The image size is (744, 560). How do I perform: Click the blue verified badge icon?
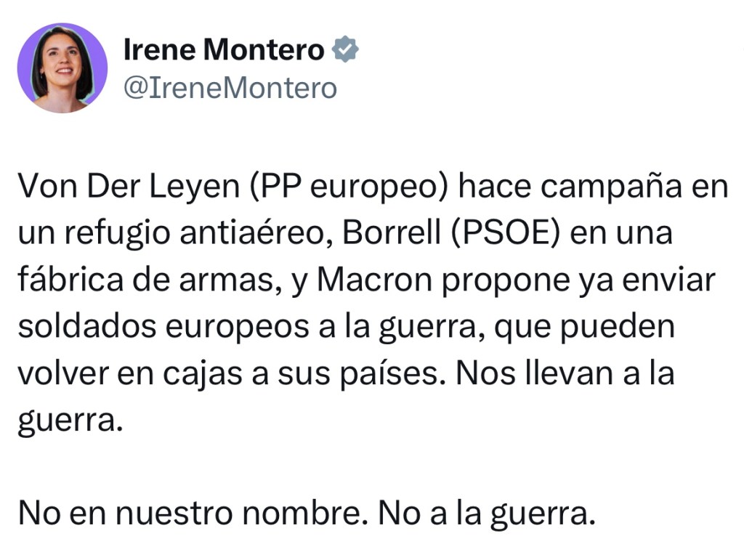344,50
